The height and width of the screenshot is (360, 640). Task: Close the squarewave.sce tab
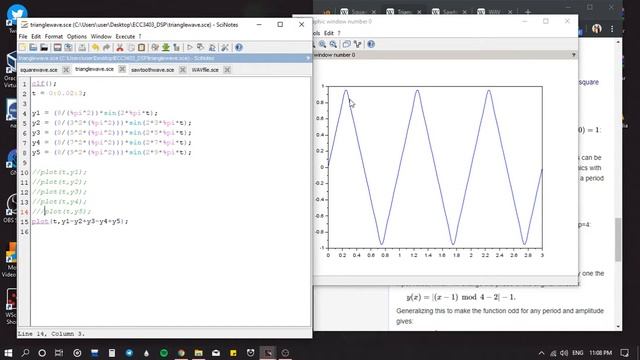tap(66, 70)
